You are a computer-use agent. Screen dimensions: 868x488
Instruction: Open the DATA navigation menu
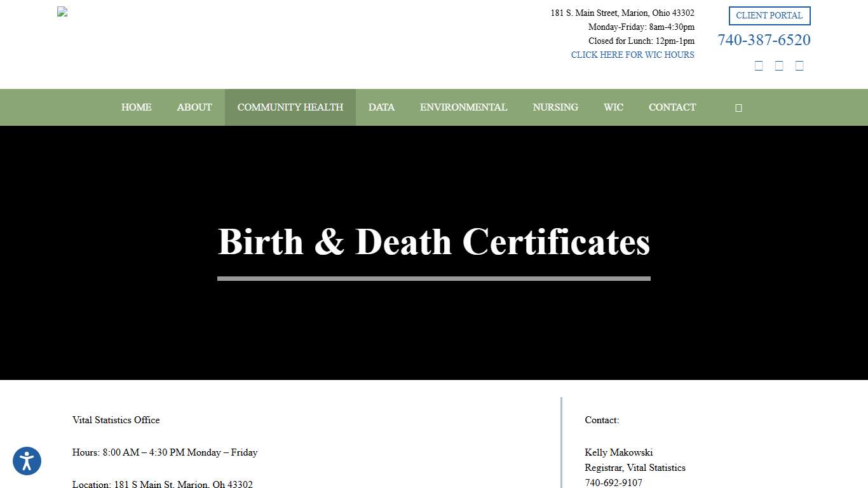(381, 107)
